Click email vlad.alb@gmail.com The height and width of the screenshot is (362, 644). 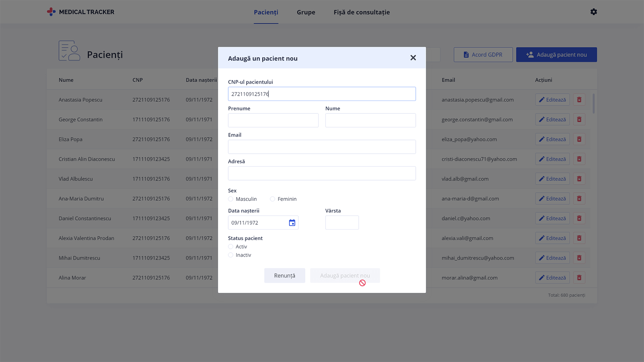(x=465, y=179)
